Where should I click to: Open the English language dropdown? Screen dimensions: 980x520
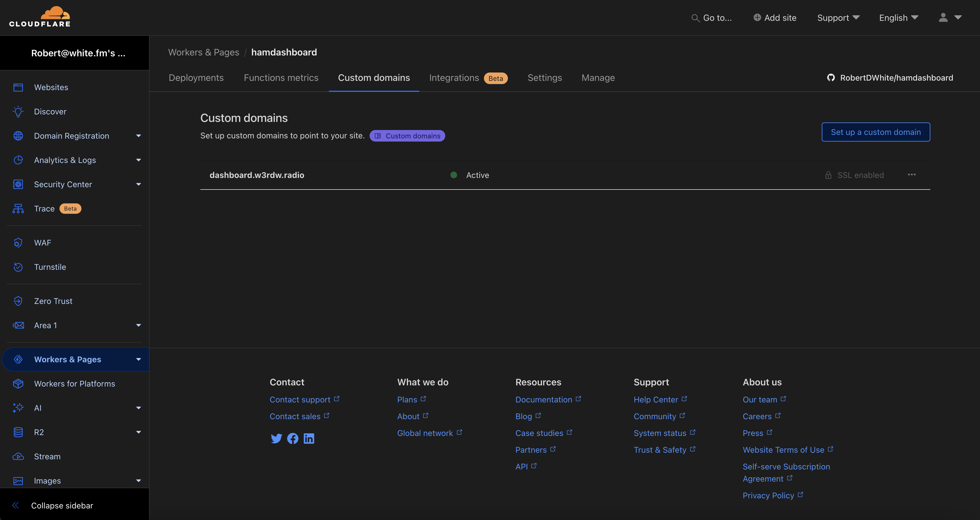[898, 18]
